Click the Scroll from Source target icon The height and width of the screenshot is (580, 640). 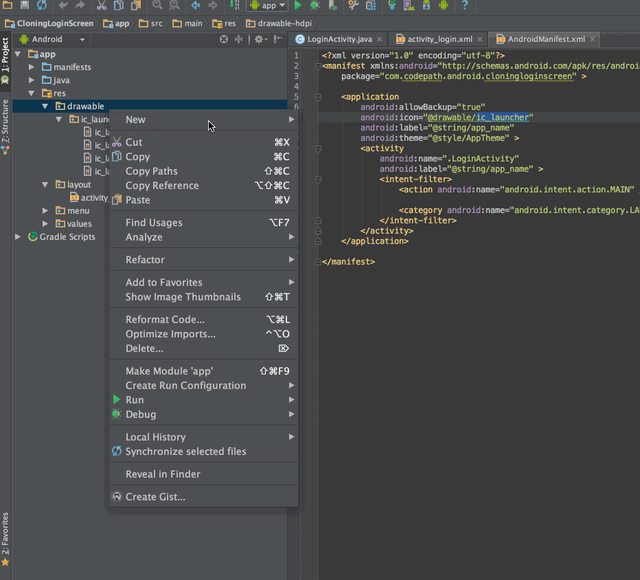223,39
